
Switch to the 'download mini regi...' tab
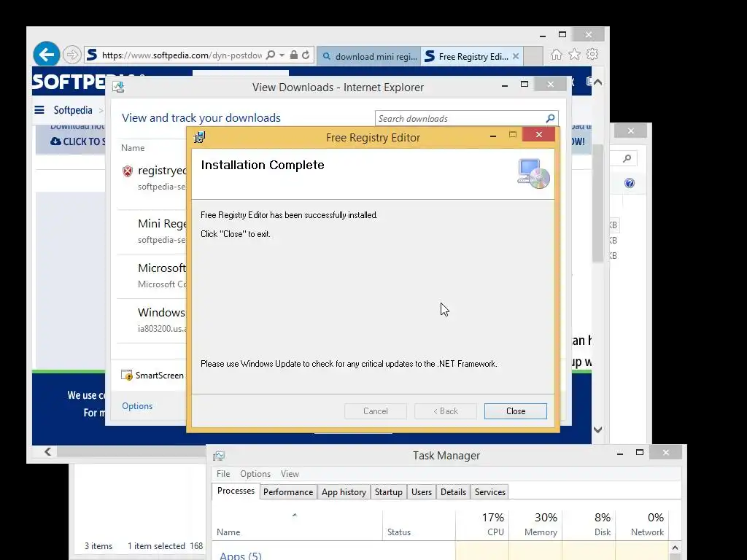[369, 56]
